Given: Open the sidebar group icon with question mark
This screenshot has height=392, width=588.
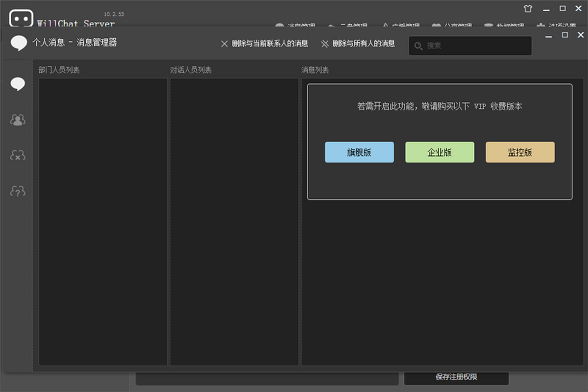Looking at the screenshot, I should tap(18, 191).
